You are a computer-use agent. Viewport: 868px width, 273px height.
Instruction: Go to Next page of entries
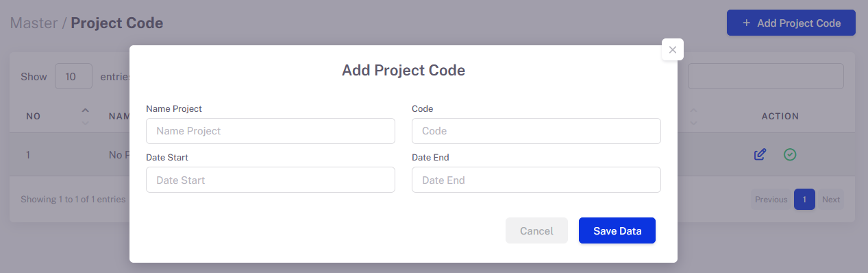[831, 200]
